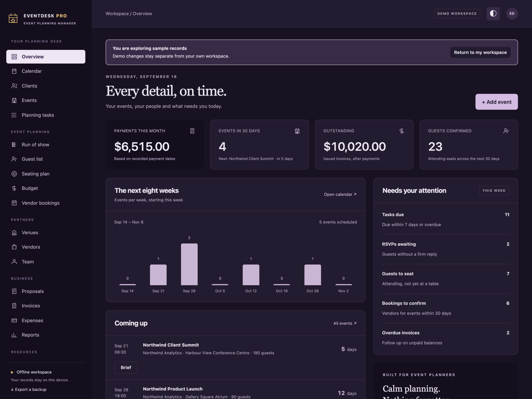
Task: Click the EventDesk Pro calendar-star logo
Action: pyautogui.click(x=13, y=19)
